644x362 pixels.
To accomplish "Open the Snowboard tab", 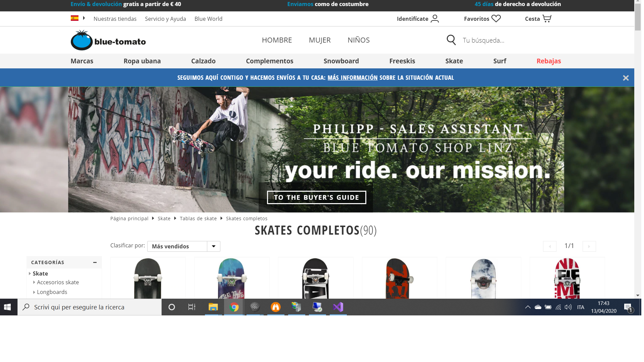I will (x=341, y=61).
